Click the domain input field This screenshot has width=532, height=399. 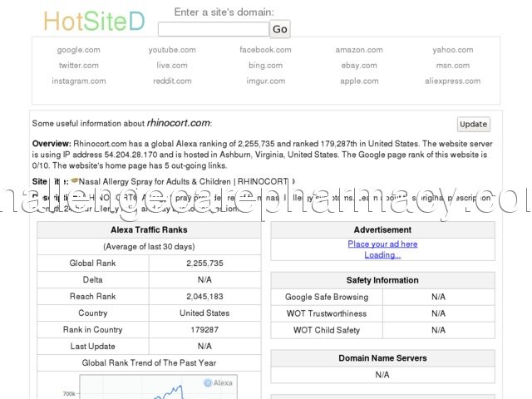coord(214,29)
